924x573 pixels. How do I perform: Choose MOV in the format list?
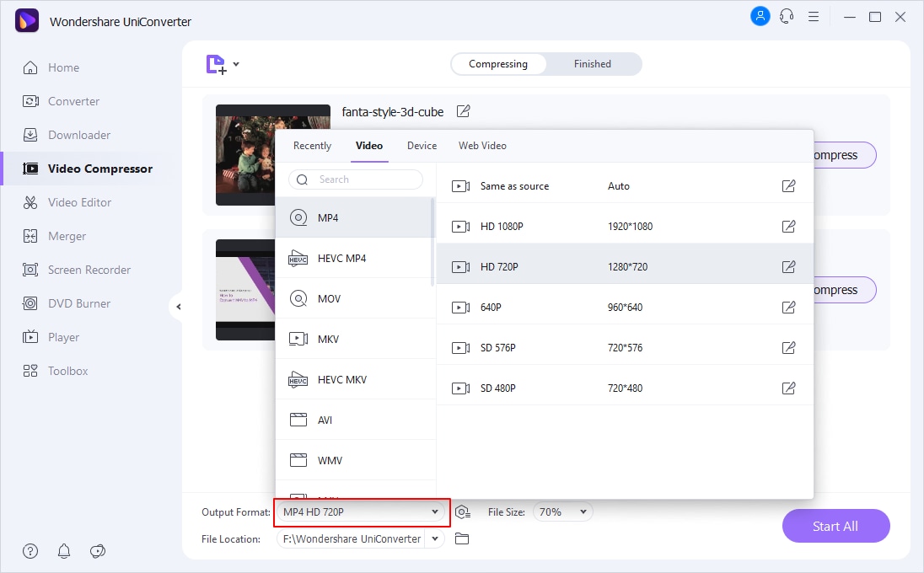[x=354, y=298]
